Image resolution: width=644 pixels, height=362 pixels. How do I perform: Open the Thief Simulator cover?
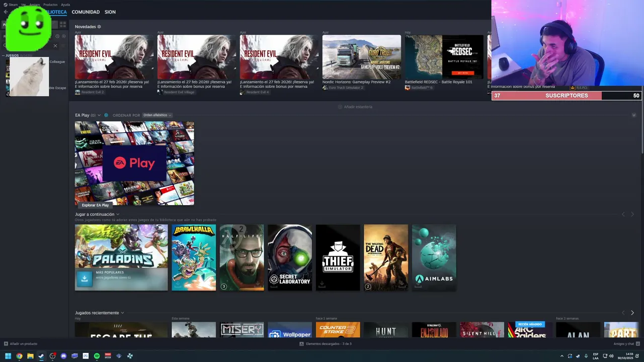pyautogui.click(x=338, y=257)
